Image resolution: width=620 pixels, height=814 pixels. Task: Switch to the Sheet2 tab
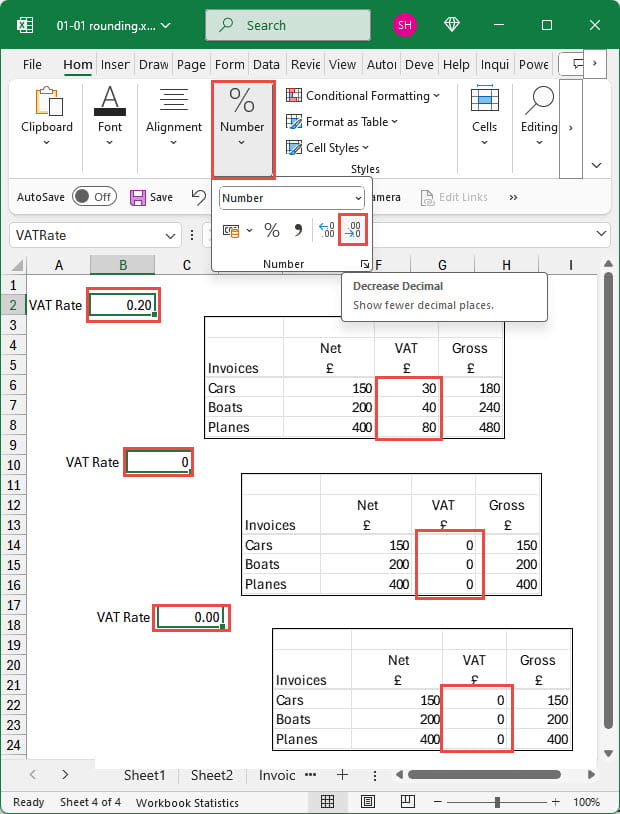tap(211, 775)
